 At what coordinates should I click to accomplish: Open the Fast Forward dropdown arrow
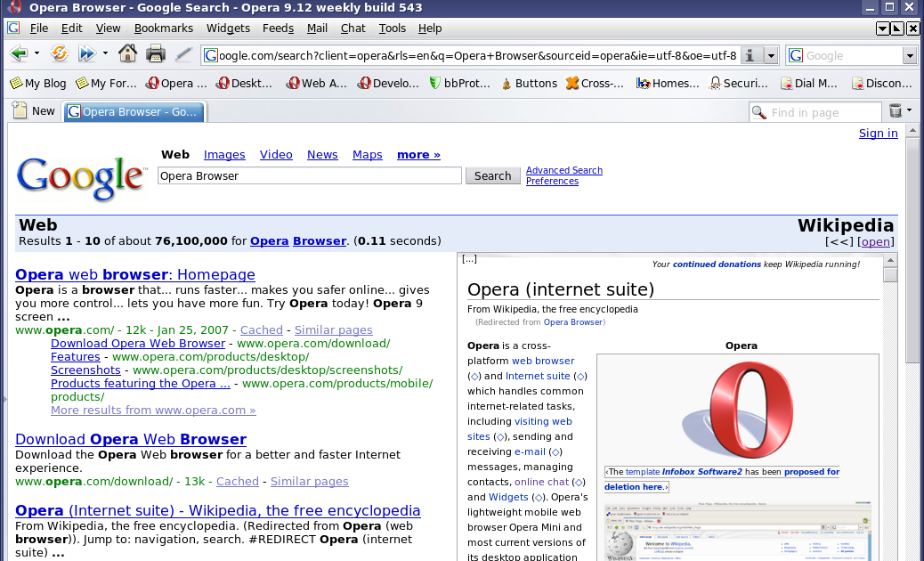coord(105,53)
